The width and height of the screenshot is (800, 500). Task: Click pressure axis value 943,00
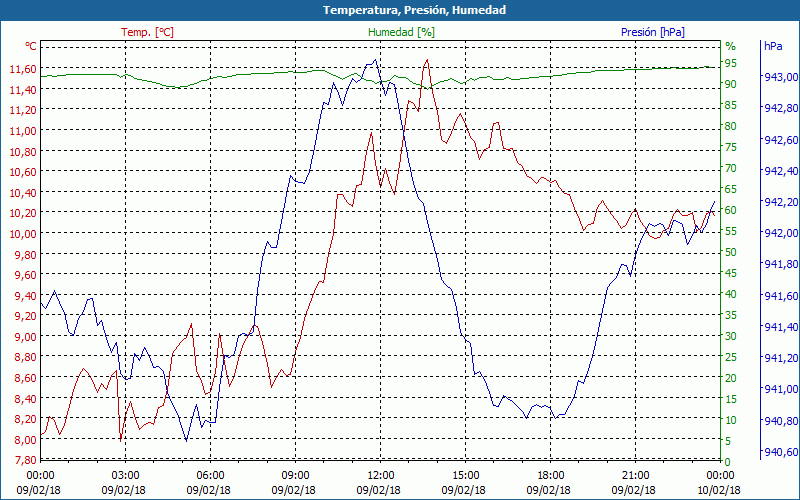coord(781,77)
